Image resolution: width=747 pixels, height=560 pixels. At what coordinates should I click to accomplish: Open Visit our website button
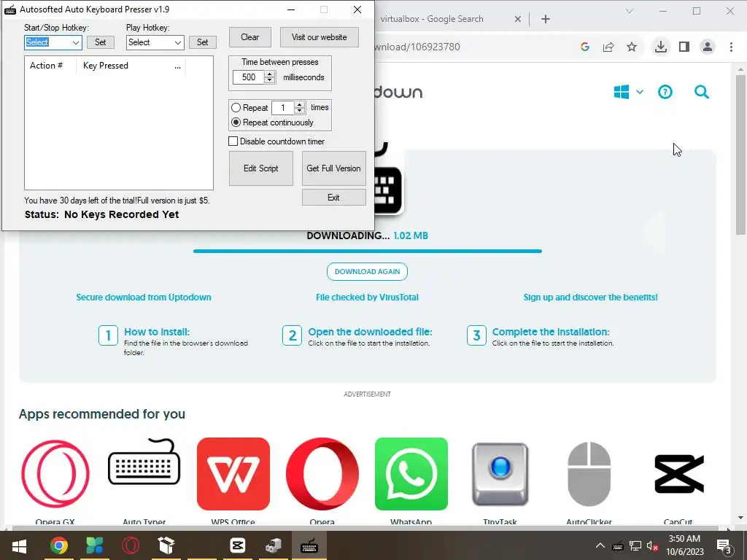320,37
